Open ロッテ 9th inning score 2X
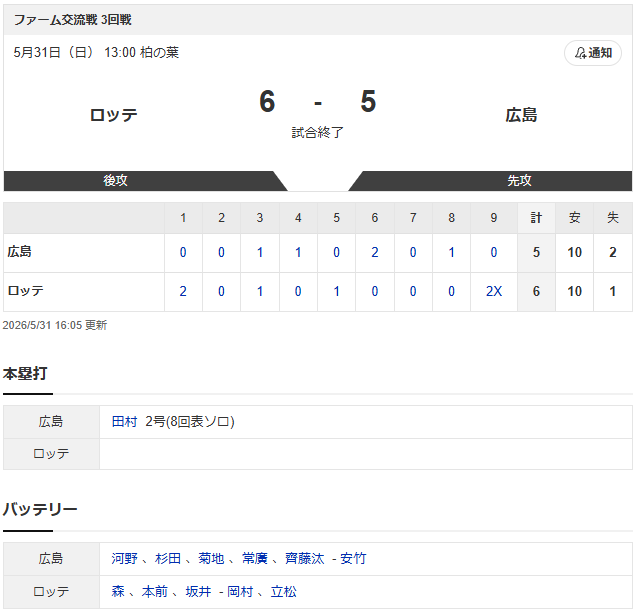 tap(494, 291)
